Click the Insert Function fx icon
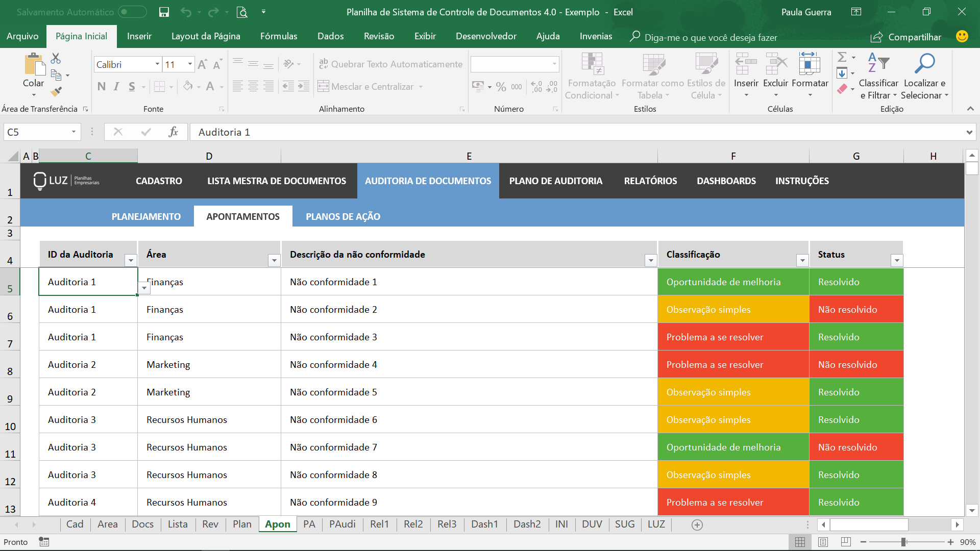 click(x=173, y=132)
